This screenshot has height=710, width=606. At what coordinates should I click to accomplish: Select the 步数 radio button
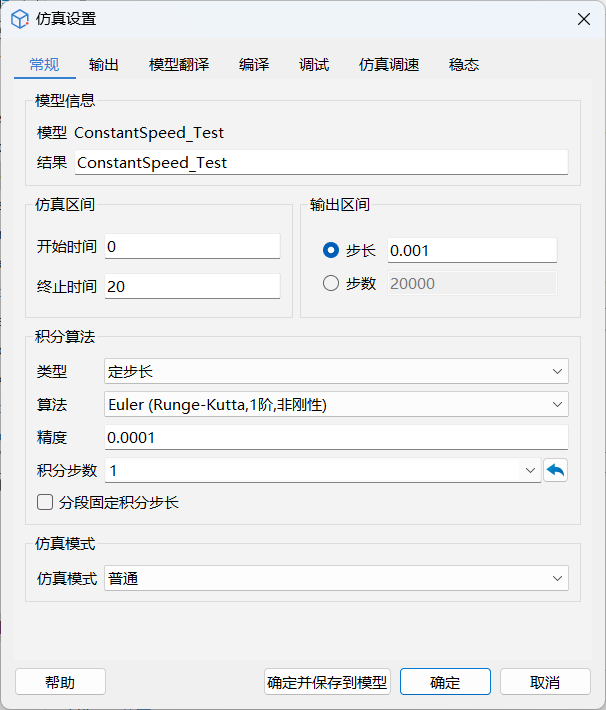pos(331,283)
